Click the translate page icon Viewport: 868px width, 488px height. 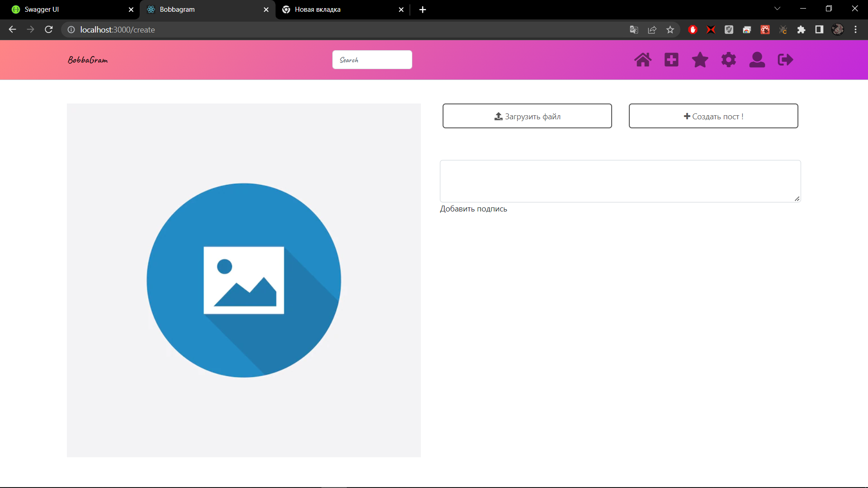pyautogui.click(x=634, y=30)
